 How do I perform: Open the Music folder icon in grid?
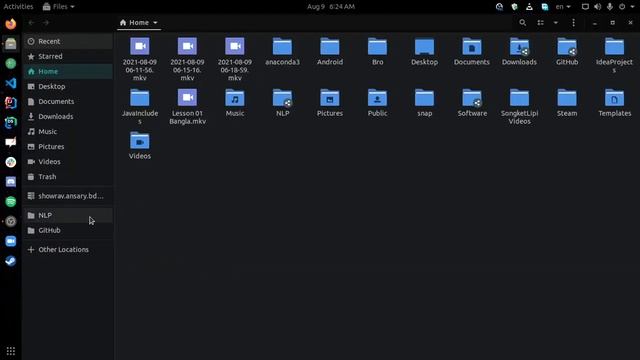coord(235,103)
